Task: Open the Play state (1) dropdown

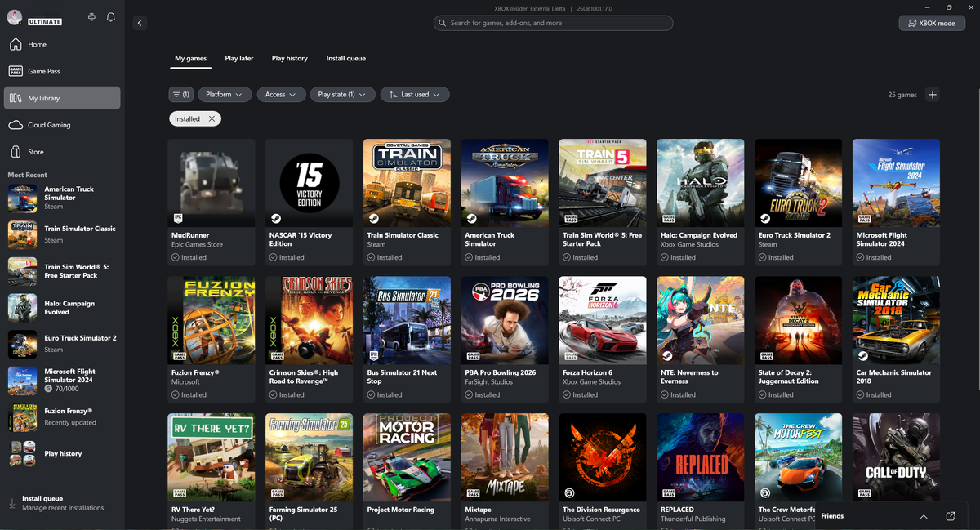Action: coord(342,95)
